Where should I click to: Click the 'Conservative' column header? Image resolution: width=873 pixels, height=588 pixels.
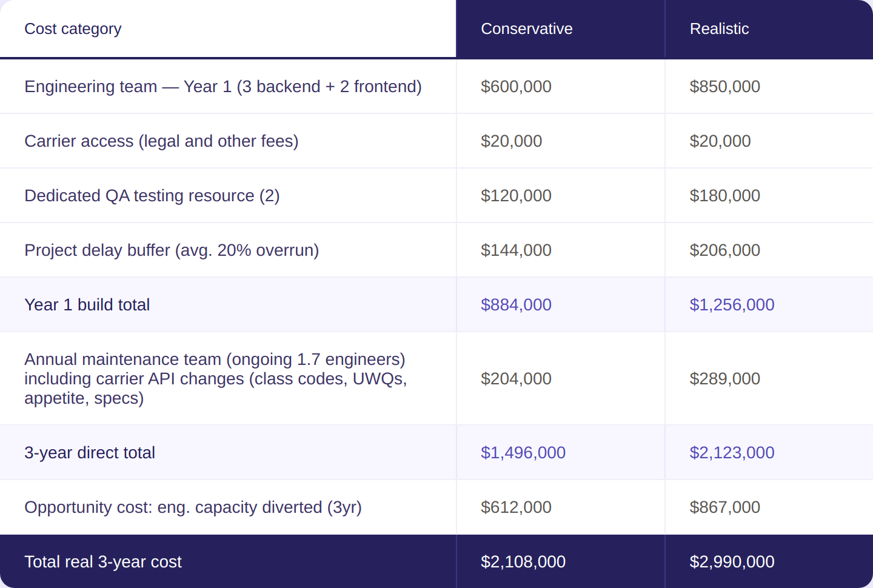pyautogui.click(x=526, y=28)
